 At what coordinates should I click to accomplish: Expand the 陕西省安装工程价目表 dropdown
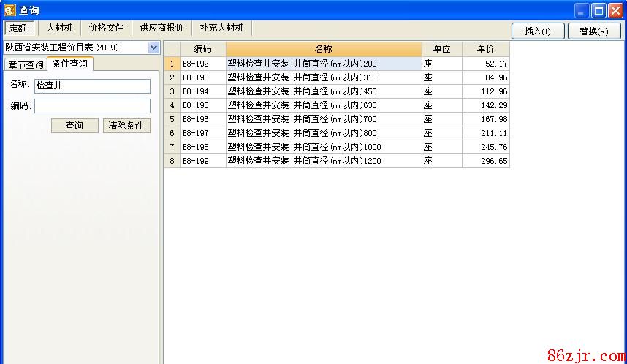pos(153,48)
